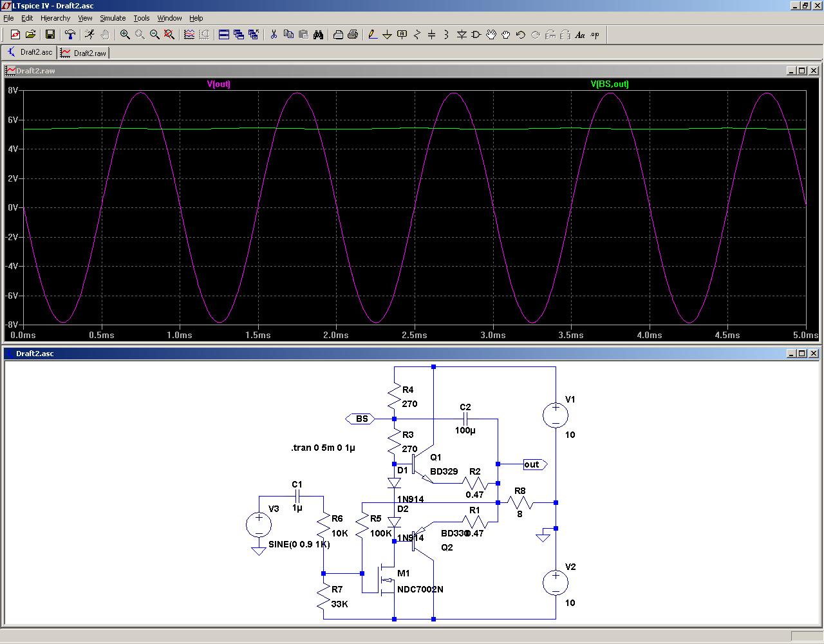Cascade windows with the Cascade icon

239,35
